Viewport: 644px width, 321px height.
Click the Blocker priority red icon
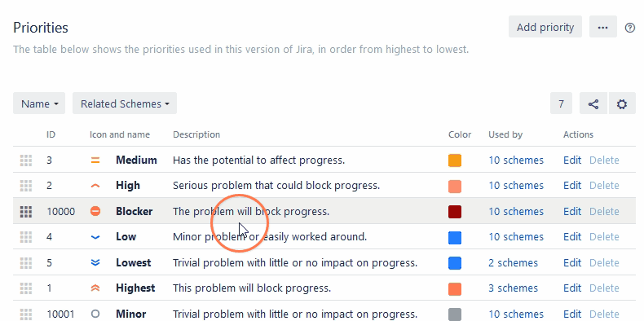[x=95, y=211]
